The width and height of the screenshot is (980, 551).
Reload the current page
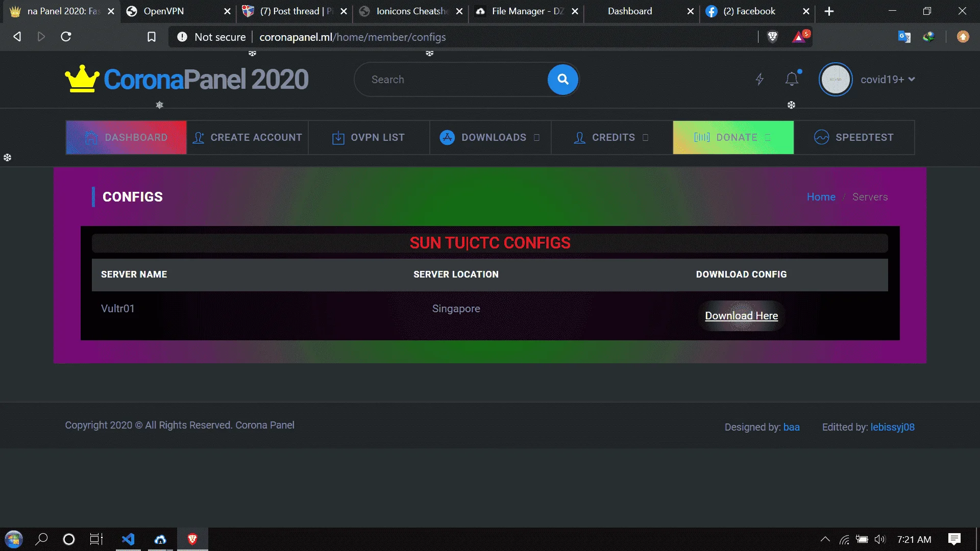tap(66, 37)
